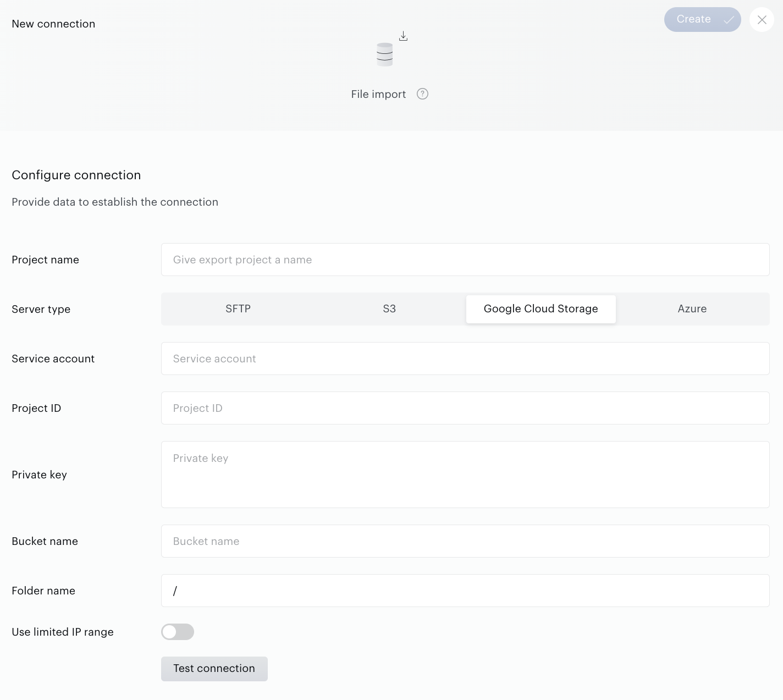This screenshot has height=700, width=783.
Task: Click the File import database icon
Action: (385, 54)
